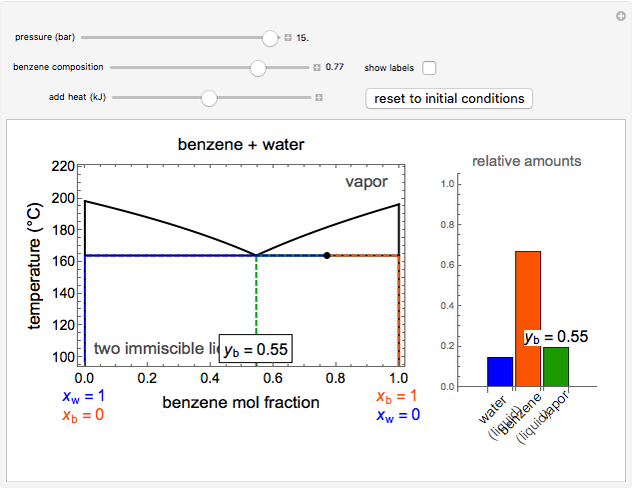The image size is (632, 490).
Task: Click the two immiscible liquids region label
Action: (x=155, y=349)
